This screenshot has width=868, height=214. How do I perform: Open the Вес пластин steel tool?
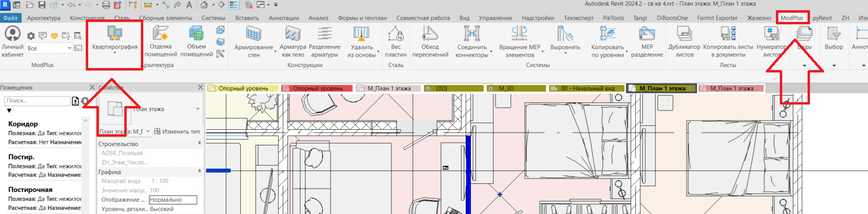click(396, 41)
